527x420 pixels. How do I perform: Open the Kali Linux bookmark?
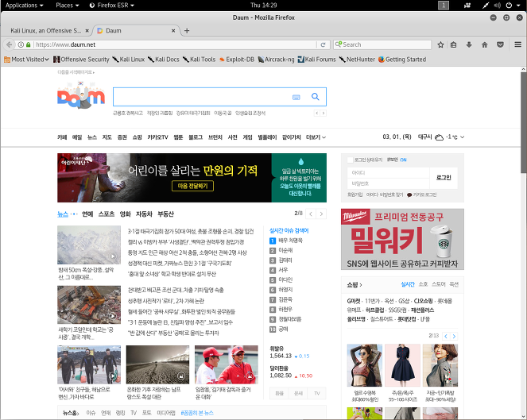[x=129, y=60]
